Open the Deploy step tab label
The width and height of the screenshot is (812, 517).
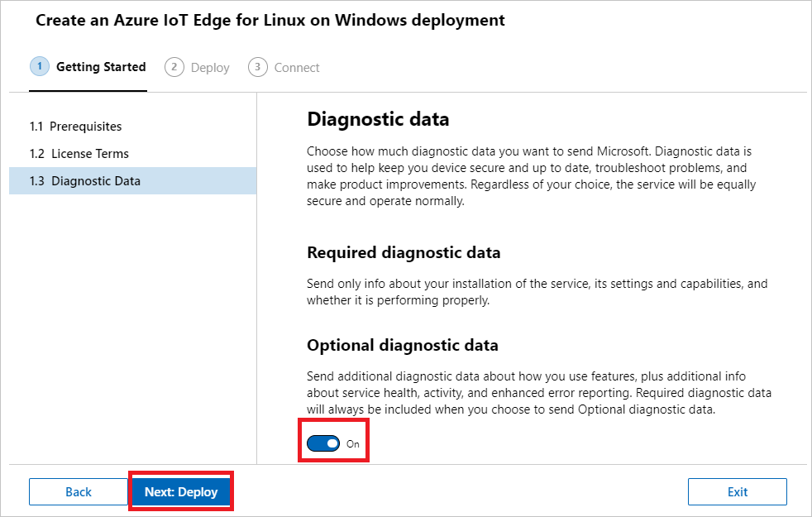pos(210,68)
